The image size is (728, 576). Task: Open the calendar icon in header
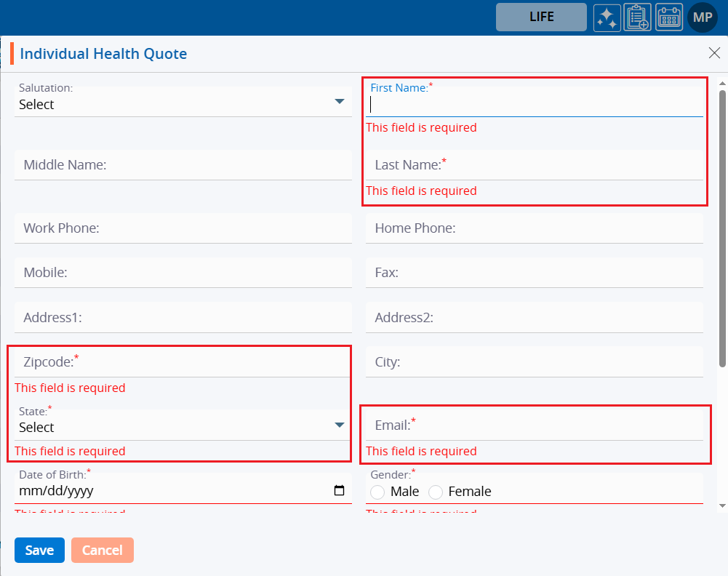click(x=669, y=17)
